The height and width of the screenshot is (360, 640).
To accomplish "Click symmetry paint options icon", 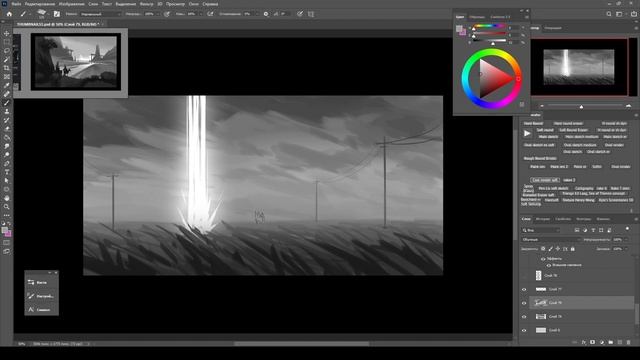I will click(311, 14).
